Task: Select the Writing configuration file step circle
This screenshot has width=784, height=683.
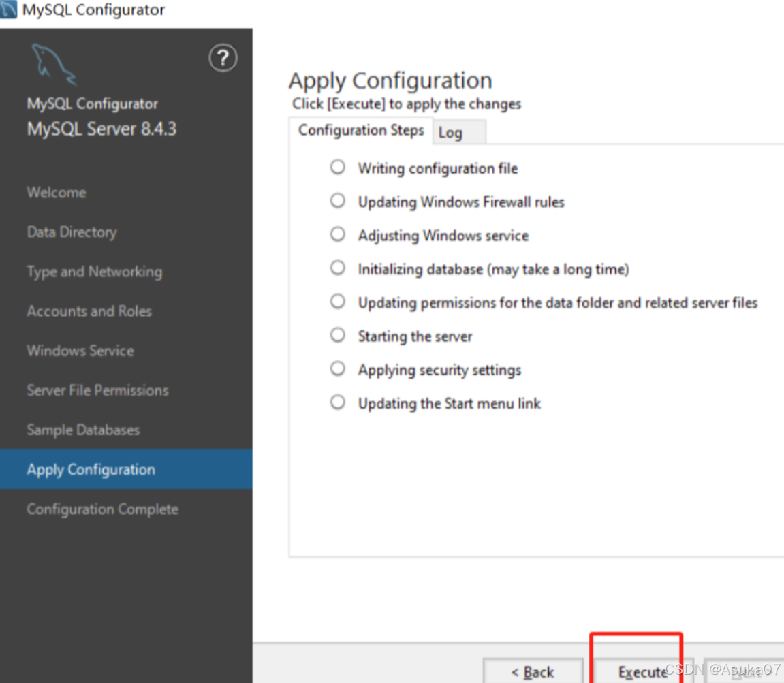Action: 337,167
